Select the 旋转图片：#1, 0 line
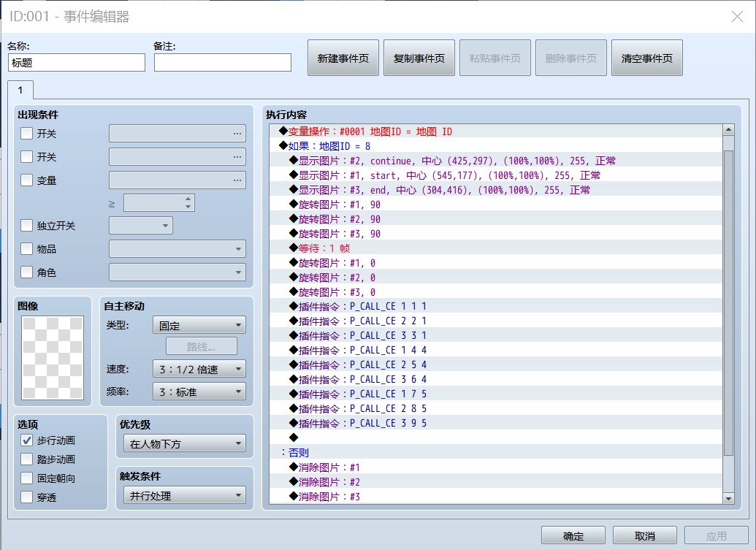The image size is (756, 550). tap(496, 263)
